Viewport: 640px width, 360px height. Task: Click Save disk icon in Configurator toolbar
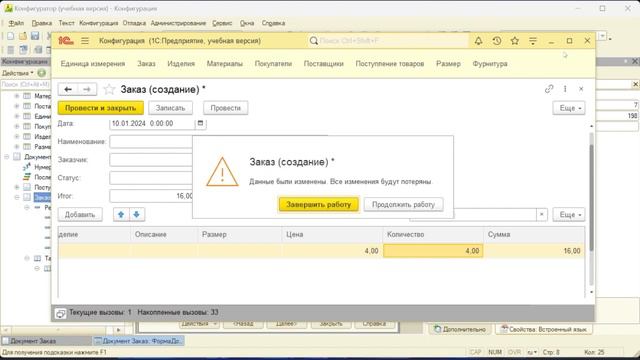tap(35, 36)
